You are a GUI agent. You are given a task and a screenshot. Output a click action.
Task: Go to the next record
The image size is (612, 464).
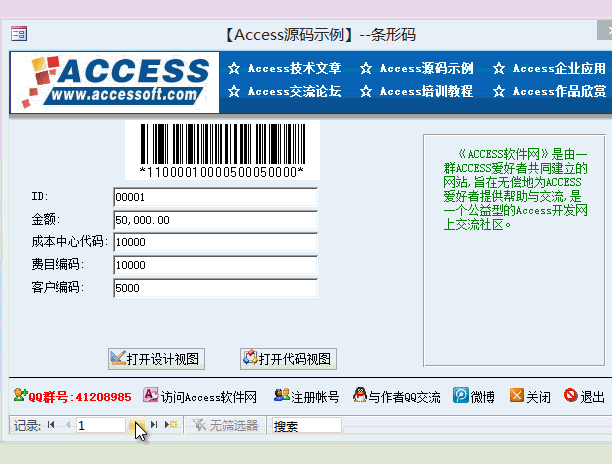pyautogui.click(x=137, y=425)
